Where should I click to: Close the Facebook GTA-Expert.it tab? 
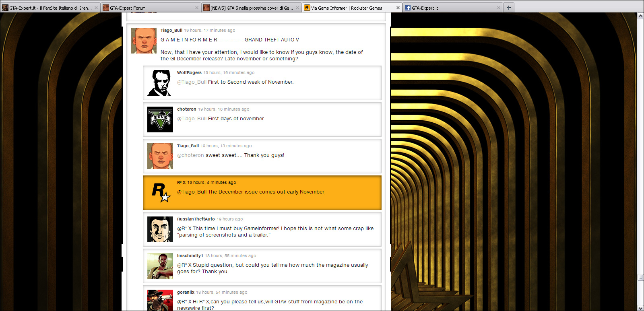pyautogui.click(x=499, y=8)
